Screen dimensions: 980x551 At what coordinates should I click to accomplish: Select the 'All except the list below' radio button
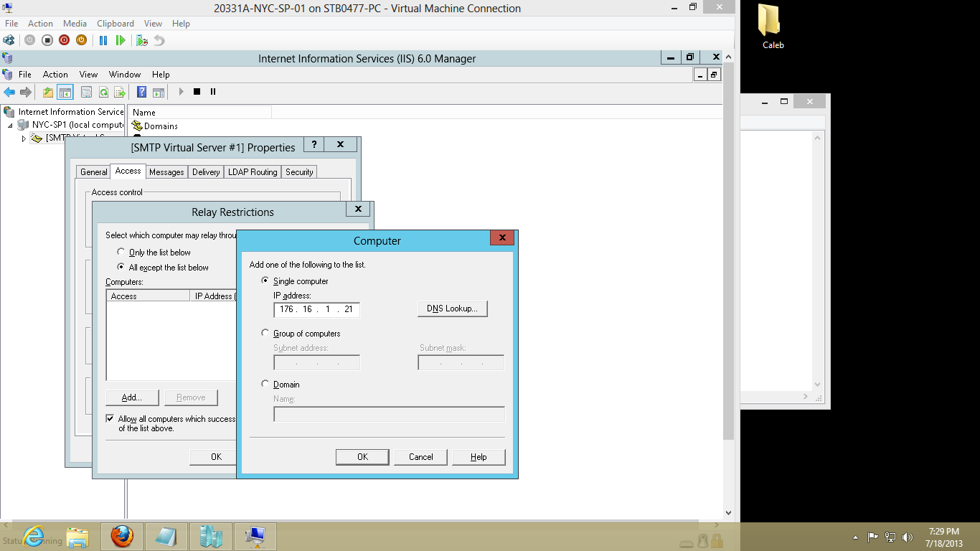click(x=121, y=267)
